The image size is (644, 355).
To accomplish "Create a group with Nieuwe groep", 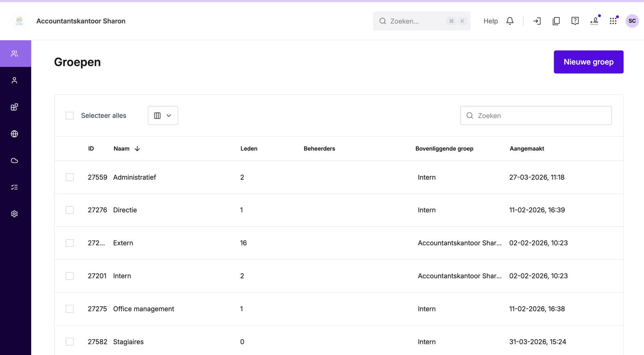I will pyautogui.click(x=589, y=62).
